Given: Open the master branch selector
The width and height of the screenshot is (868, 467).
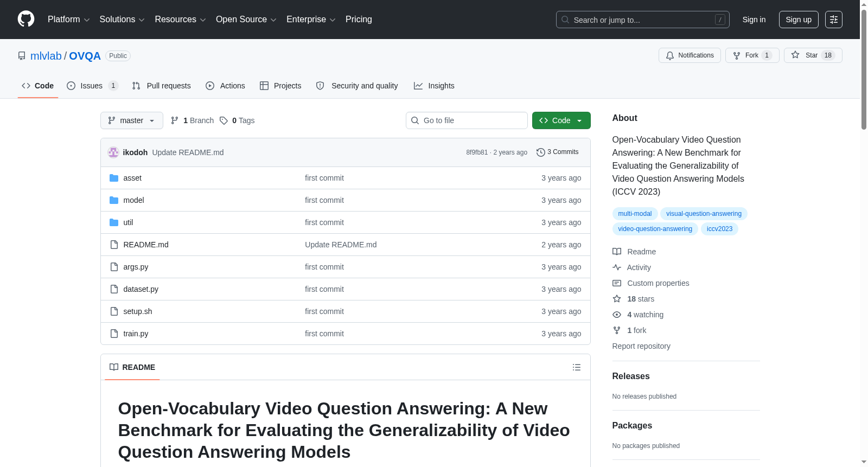Looking at the screenshot, I should pyautogui.click(x=132, y=120).
